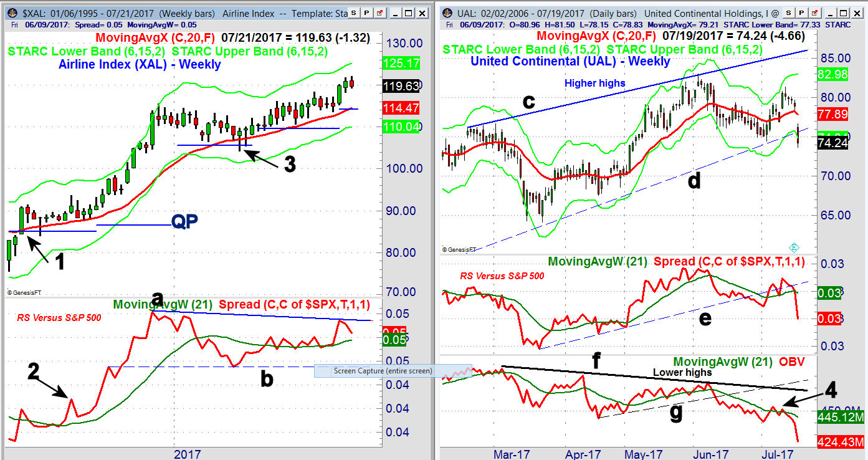This screenshot has width=868, height=460.
Task: Click the S button on Airline Index chart
Action: point(354,13)
